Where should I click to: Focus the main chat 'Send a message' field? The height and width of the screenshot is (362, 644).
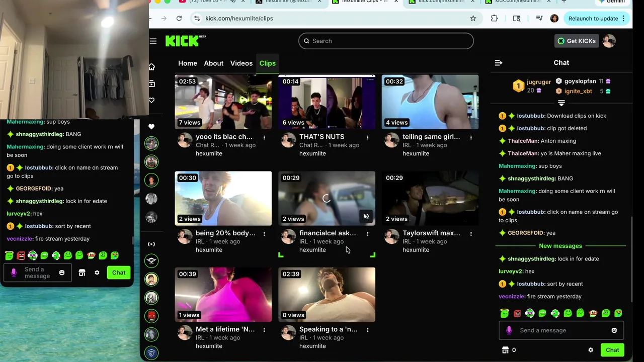point(561,330)
